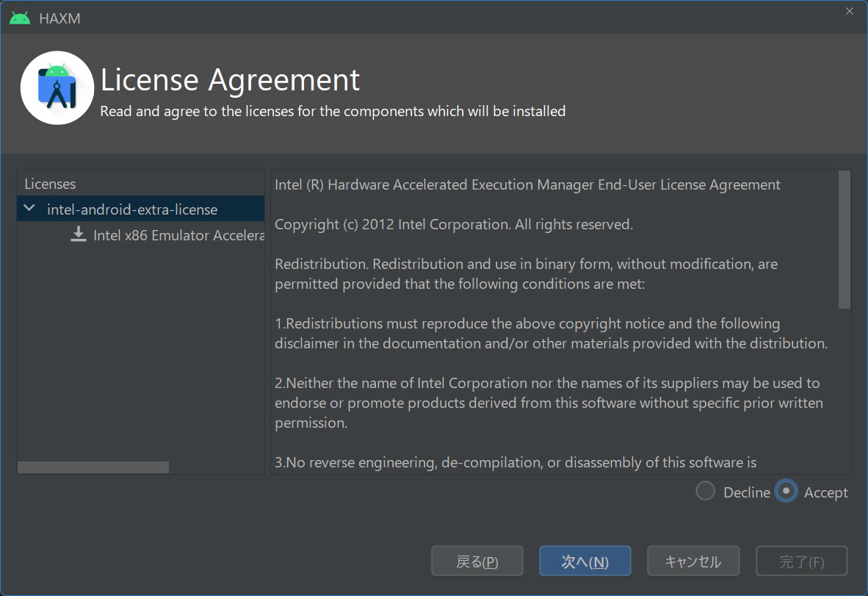This screenshot has width=868, height=596.
Task: Click the Redistribution paragraph in the license
Action: 526,273
